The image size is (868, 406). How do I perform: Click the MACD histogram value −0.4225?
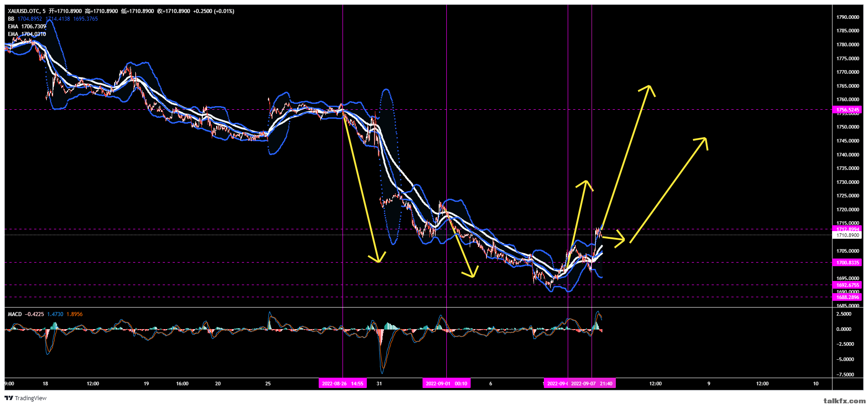point(34,314)
